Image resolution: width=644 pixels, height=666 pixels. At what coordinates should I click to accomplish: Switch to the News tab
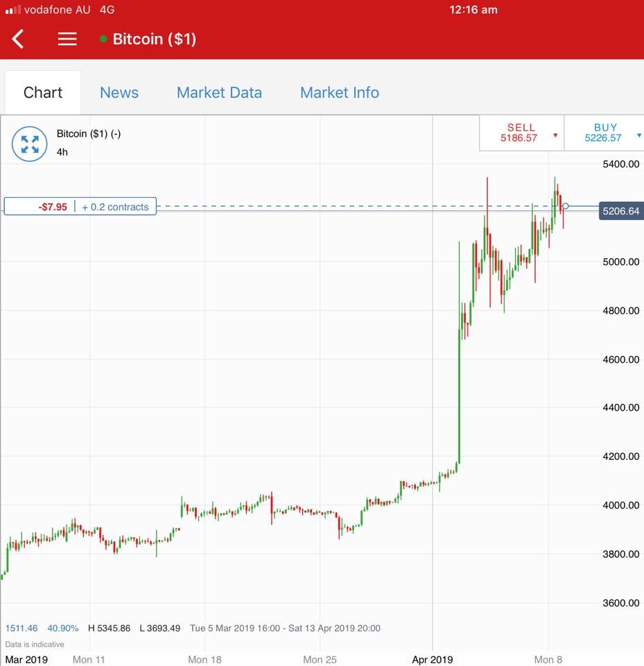point(119,92)
